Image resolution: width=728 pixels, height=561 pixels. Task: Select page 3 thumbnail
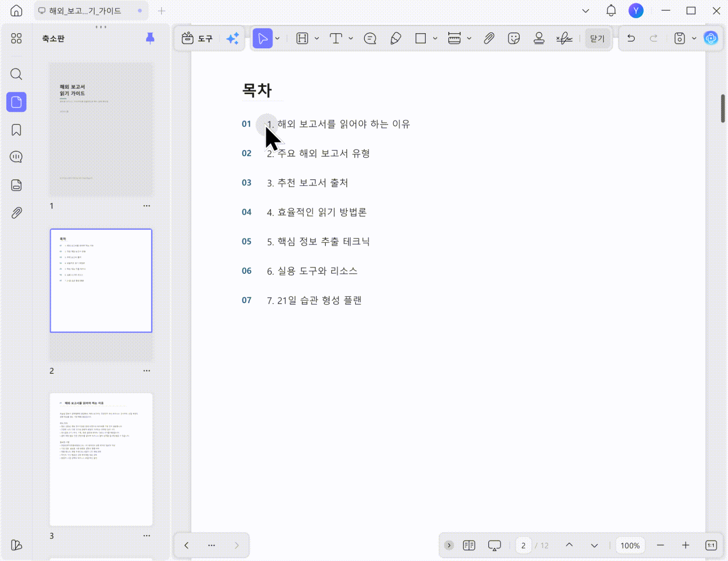point(101,459)
